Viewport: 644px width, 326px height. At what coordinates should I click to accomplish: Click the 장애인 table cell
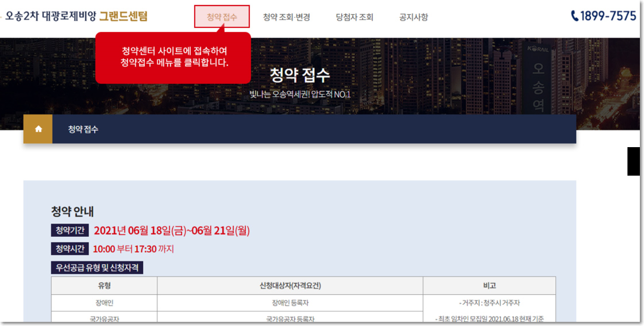click(104, 303)
